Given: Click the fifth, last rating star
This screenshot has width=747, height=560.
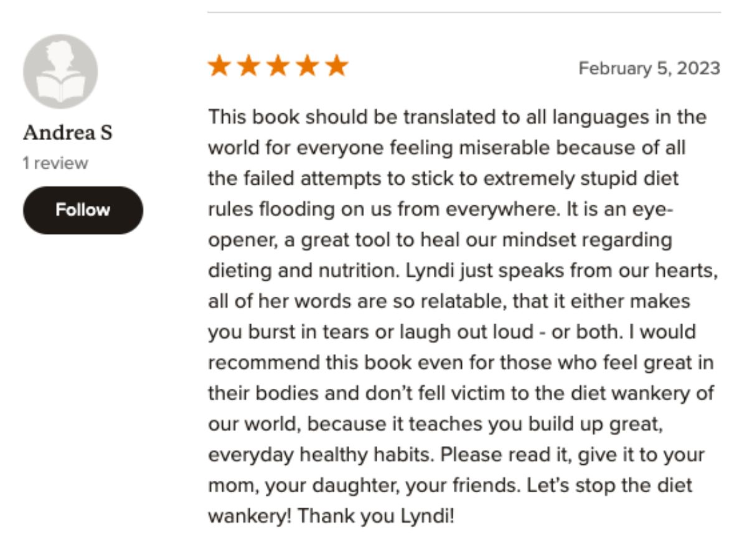Looking at the screenshot, I should pyautogui.click(x=337, y=66).
